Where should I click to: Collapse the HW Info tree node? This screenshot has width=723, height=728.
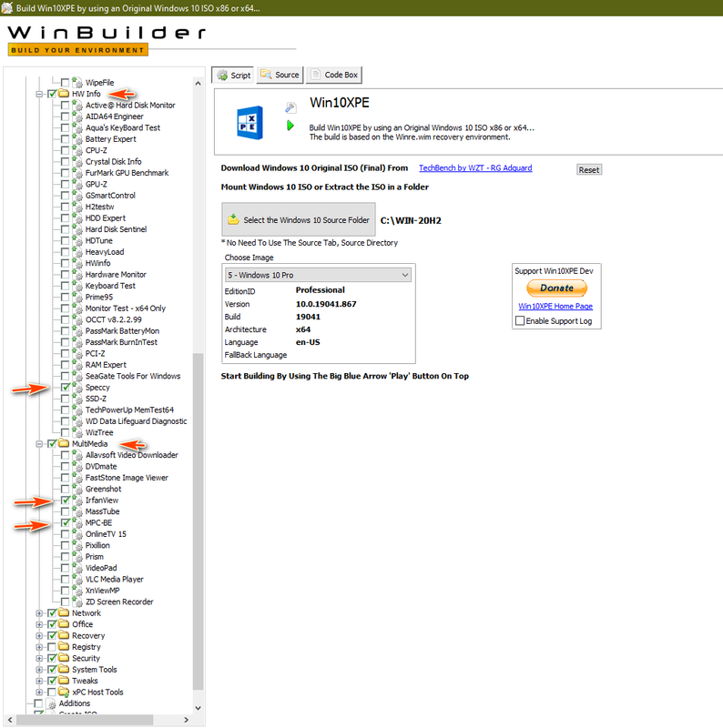[39, 94]
